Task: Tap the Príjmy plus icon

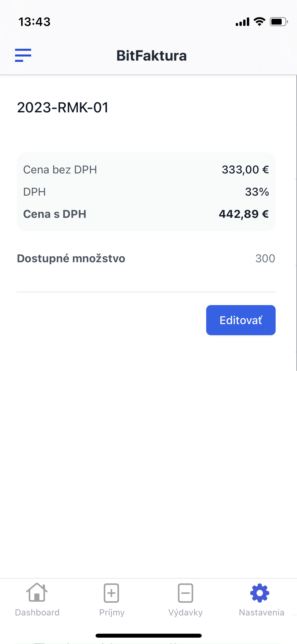Action: click(111, 593)
